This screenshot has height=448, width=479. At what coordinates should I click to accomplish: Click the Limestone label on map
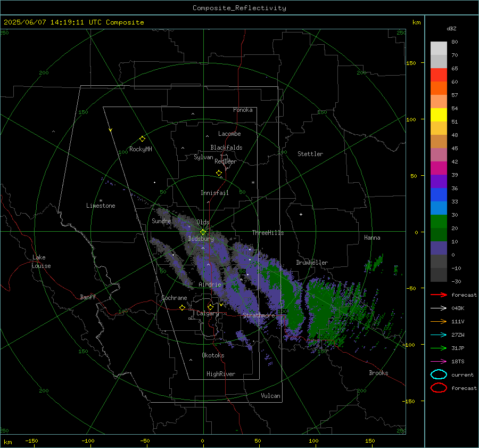tap(101, 206)
